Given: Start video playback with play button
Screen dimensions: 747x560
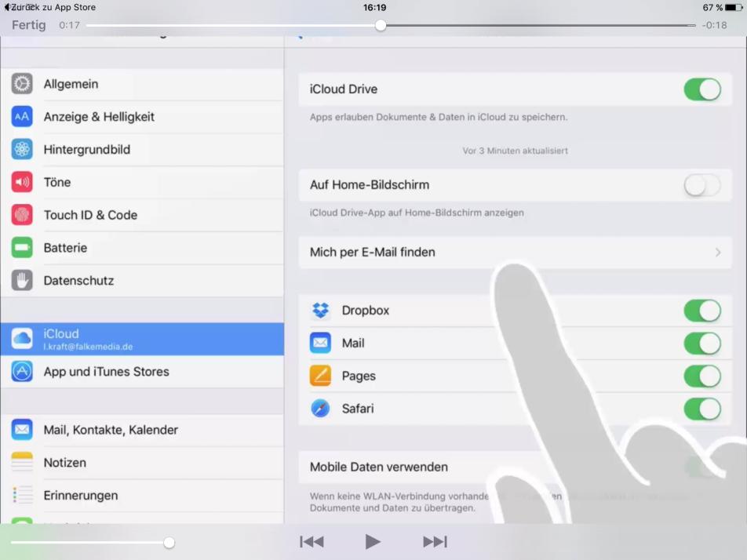Looking at the screenshot, I should (x=373, y=542).
